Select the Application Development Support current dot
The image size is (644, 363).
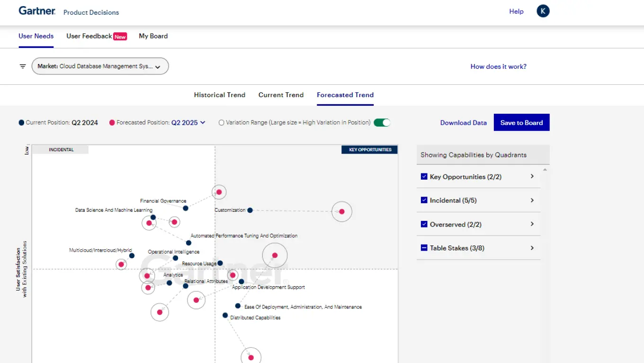[241, 281]
